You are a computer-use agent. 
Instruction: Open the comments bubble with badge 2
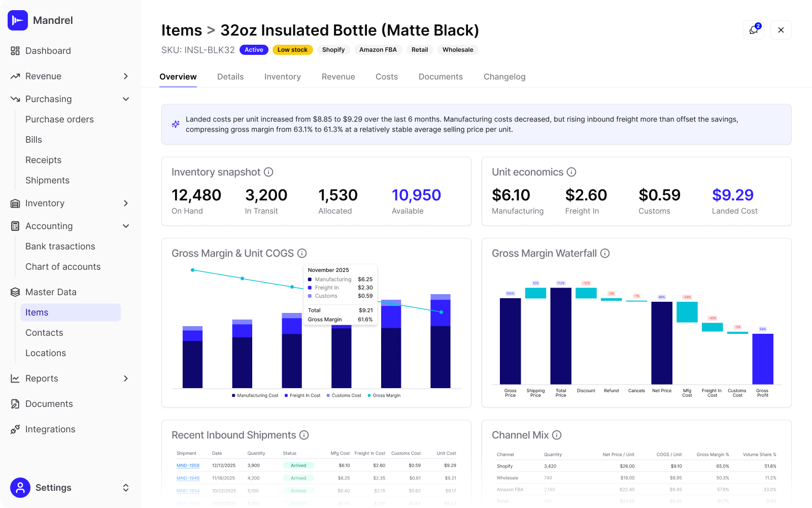click(x=754, y=30)
